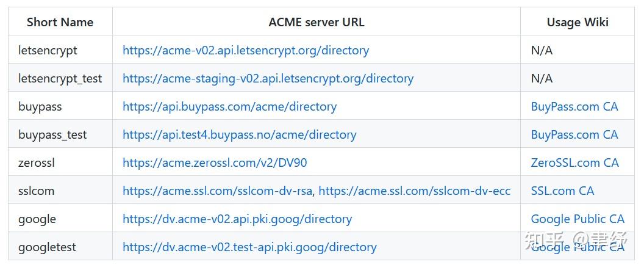Open the test-api.pki.goog directory link
Image resolution: width=644 pixels, height=267 pixels.
point(249,247)
